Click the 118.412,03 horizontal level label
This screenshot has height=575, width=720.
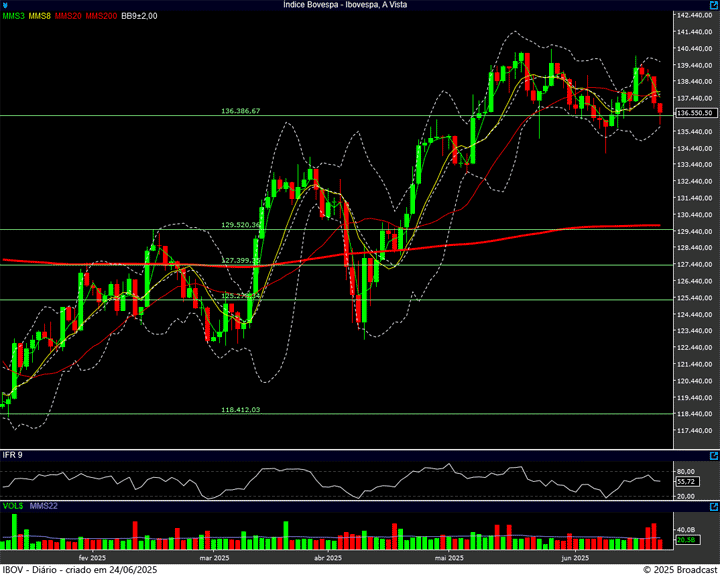tap(240, 409)
